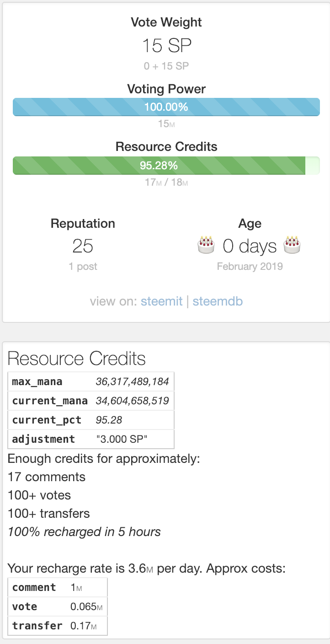The image size is (330, 644).
Task: Open the steemit profile link
Action: 161,301
